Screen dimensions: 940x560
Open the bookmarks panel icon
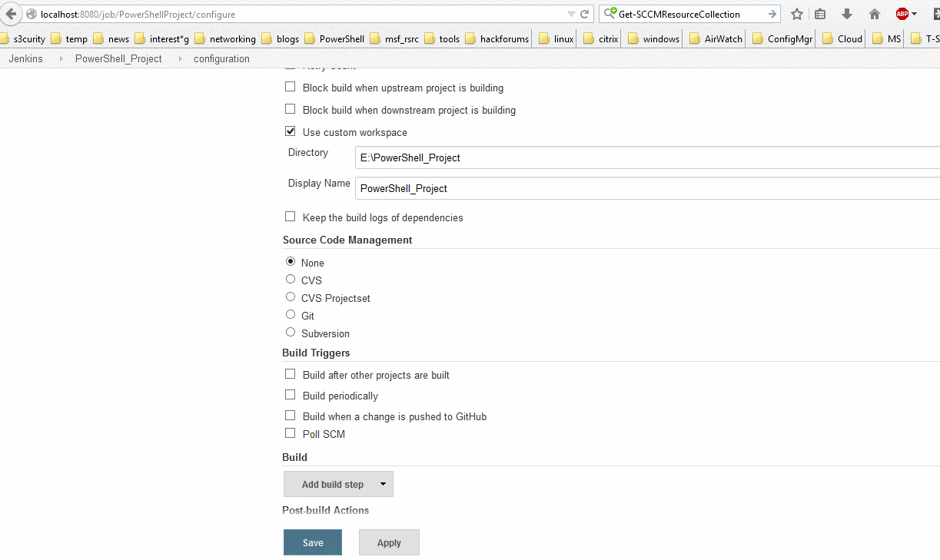click(819, 14)
